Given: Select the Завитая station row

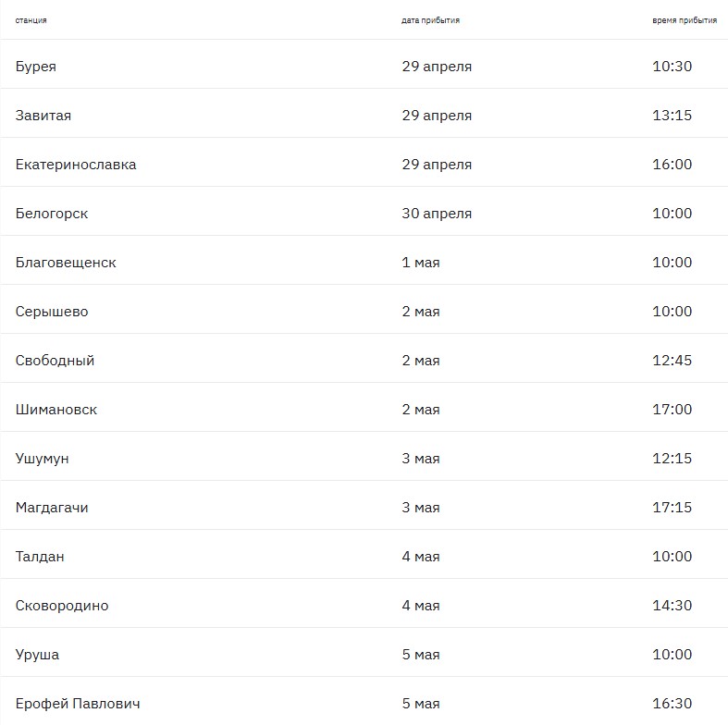Looking at the screenshot, I should coord(43,116).
